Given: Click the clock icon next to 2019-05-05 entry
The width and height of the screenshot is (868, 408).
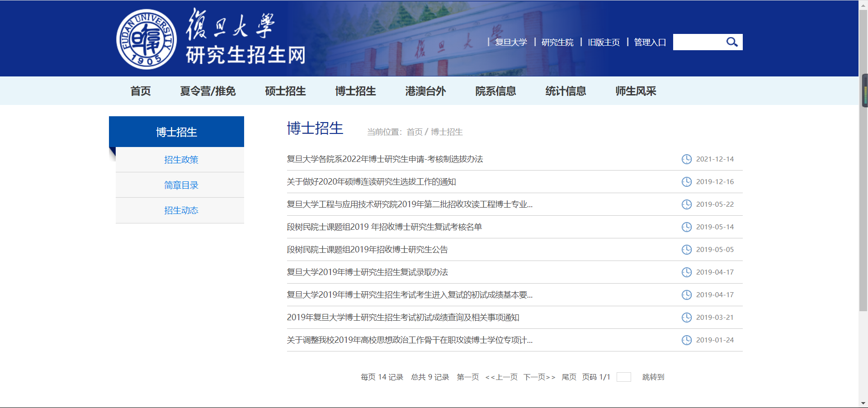Looking at the screenshot, I should click(x=686, y=249).
